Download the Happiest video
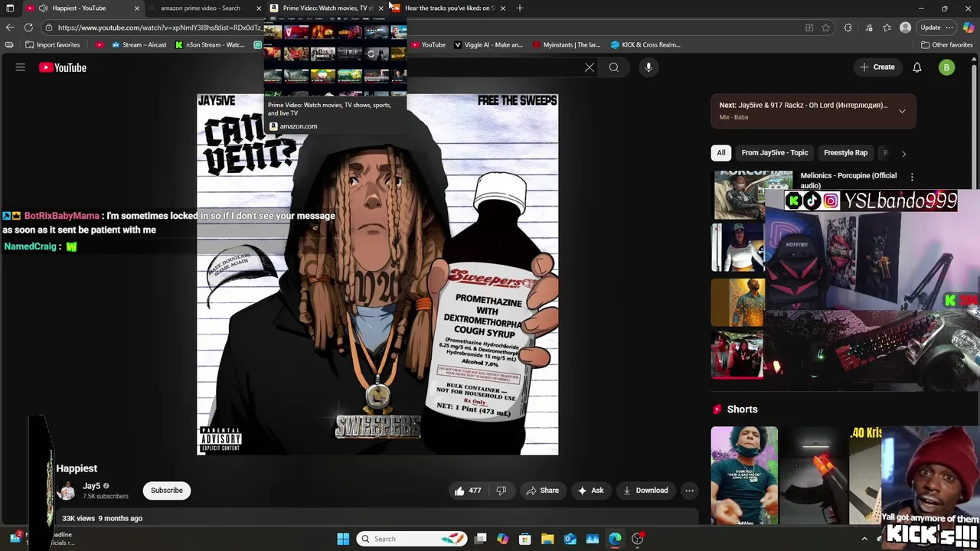Viewport: 980px width, 551px height. [x=645, y=491]
